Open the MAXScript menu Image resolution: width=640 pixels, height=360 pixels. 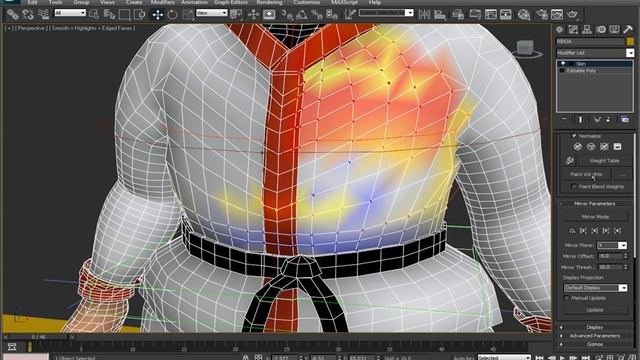coord(344,2)
